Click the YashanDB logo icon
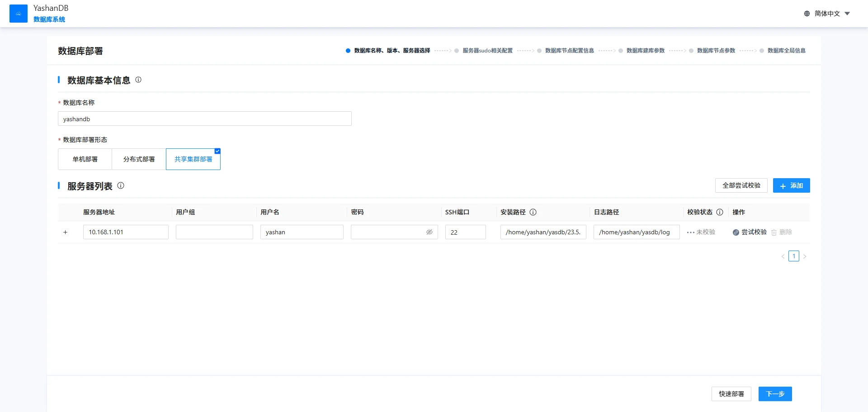 coord(19,14)
